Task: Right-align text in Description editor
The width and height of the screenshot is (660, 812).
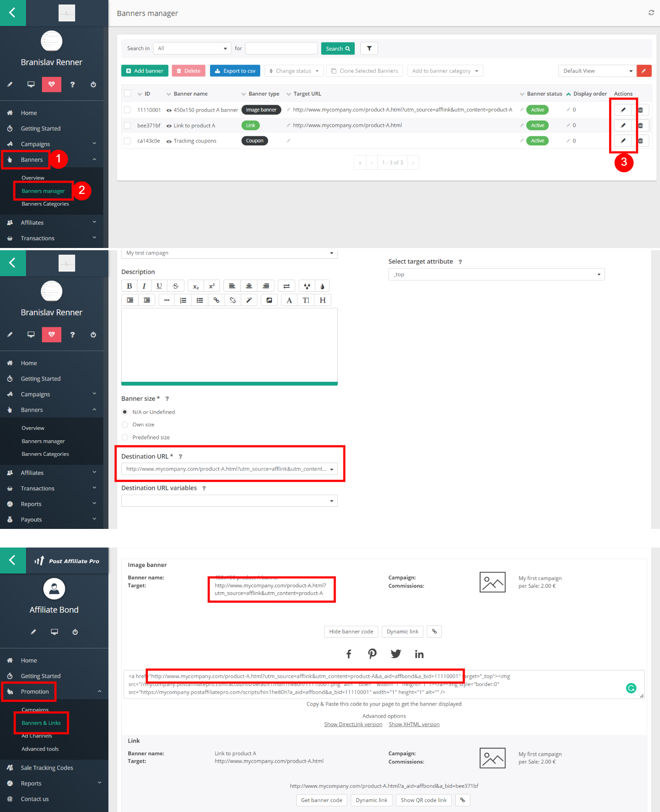Action: [x=266, y=286]
